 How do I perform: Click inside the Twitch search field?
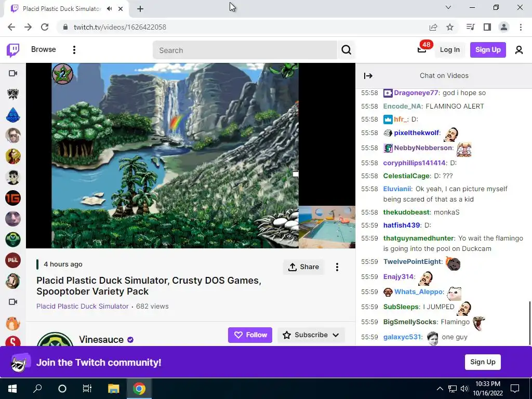[245, 50]
